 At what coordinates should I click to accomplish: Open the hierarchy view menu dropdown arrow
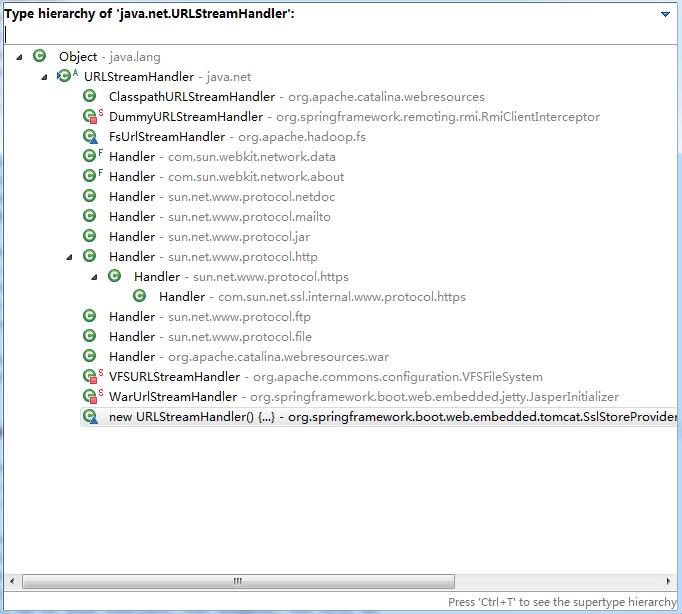[x=665, y=14]
